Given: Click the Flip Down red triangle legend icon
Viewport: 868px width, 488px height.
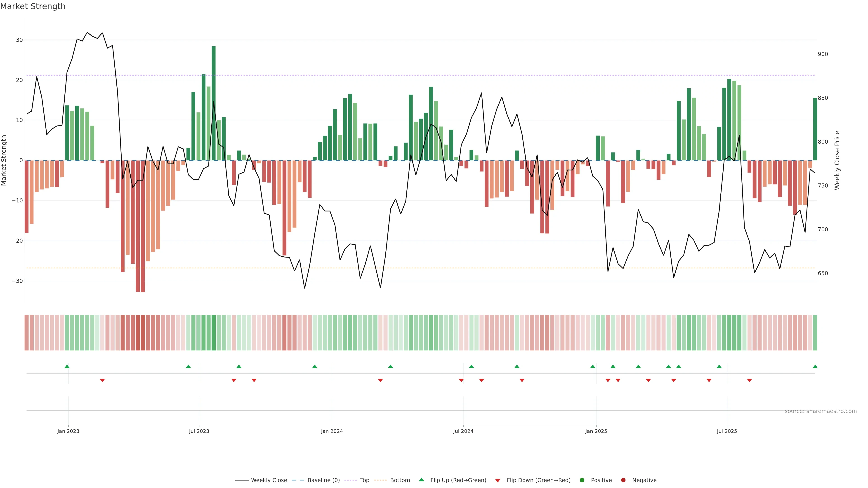Looking at the screenshot, I should (x=498, y=481).
